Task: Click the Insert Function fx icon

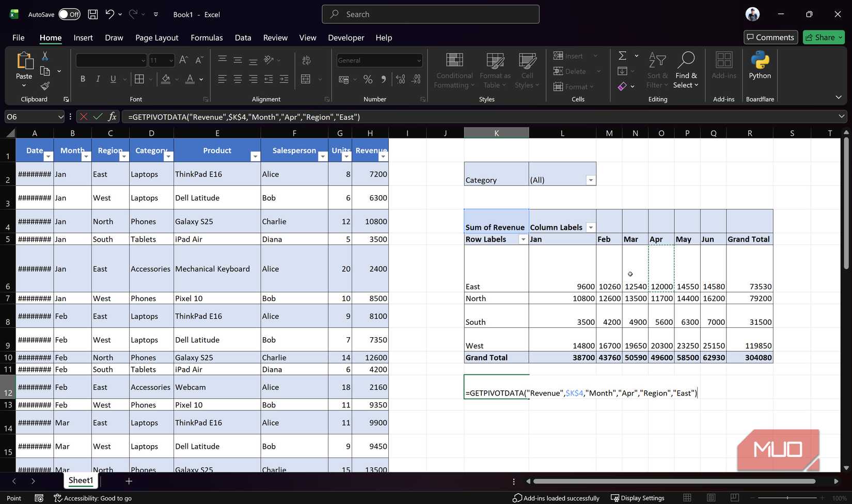Action: (112, 117)
